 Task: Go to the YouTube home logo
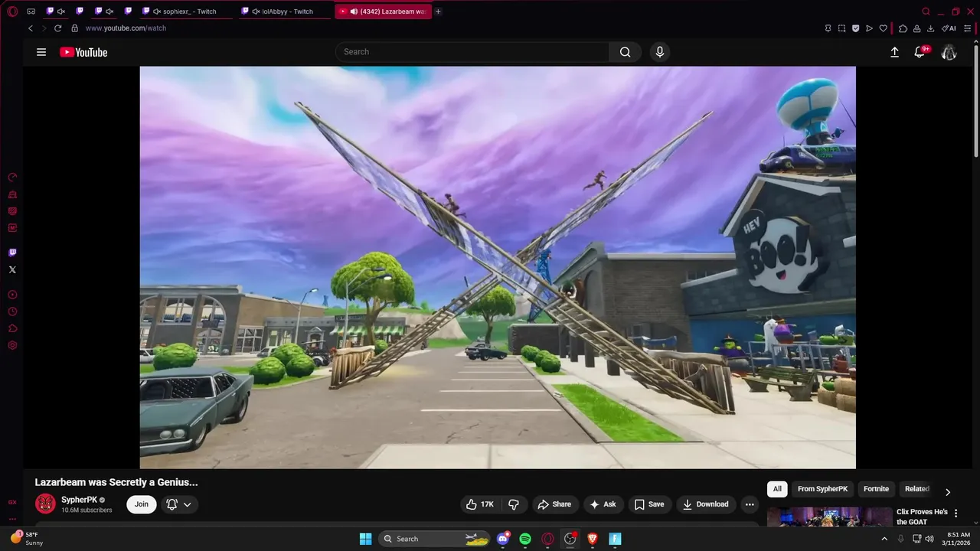pos(83,52)
